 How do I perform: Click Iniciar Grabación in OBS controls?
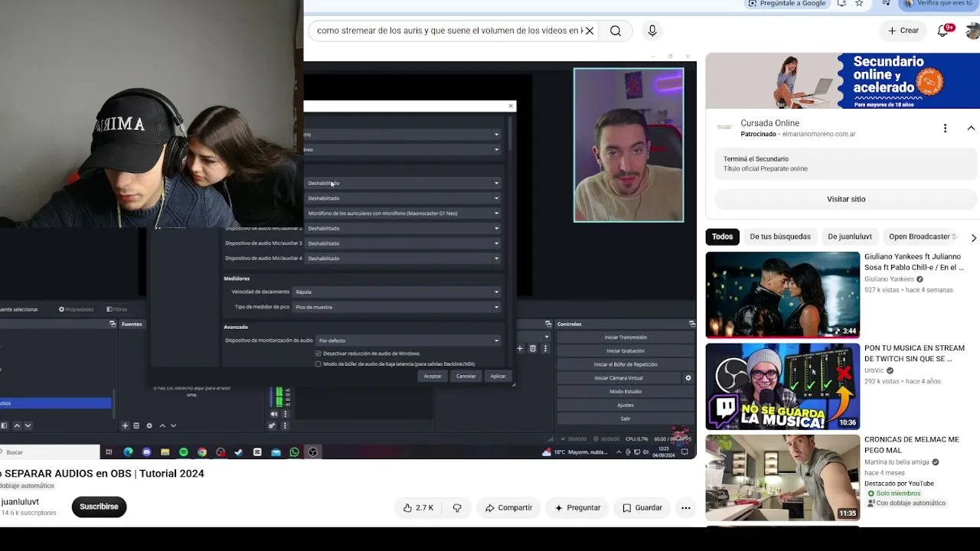(626, 351)
